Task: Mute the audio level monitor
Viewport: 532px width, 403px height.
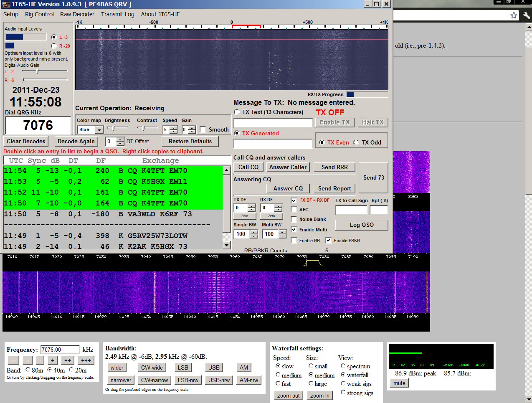Action: point(399,383)
